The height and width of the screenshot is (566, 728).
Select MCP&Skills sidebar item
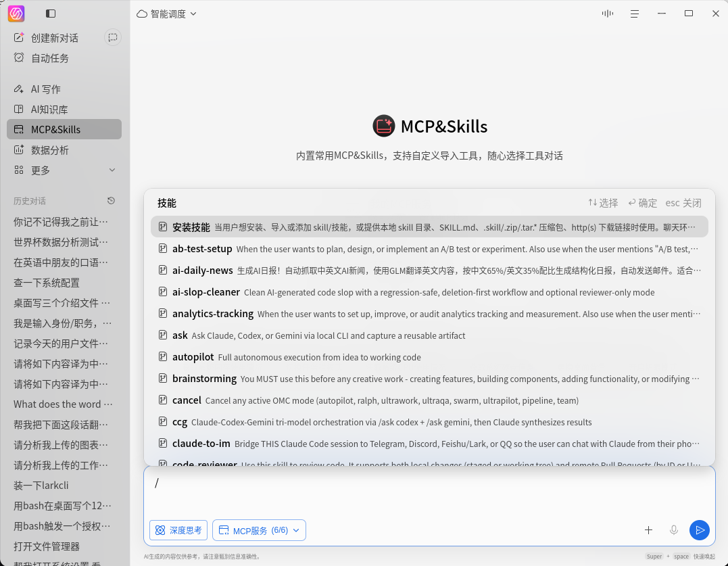[64, 129]
